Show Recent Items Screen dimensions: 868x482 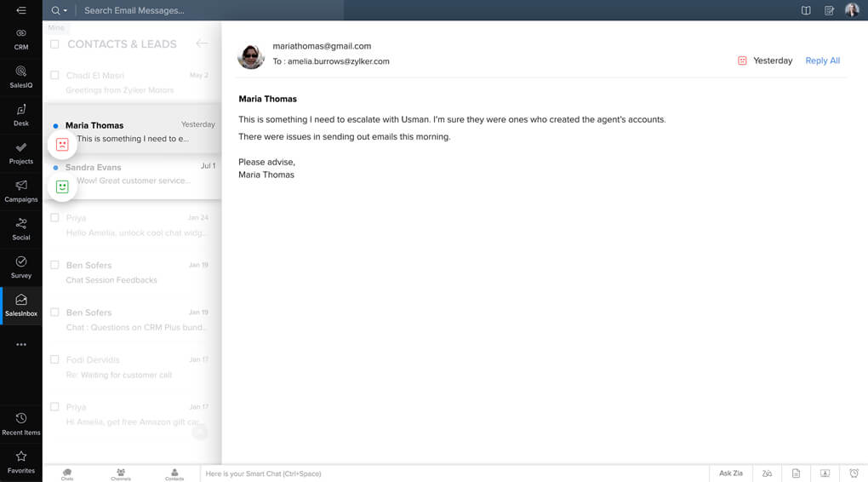tap(21, 424)
